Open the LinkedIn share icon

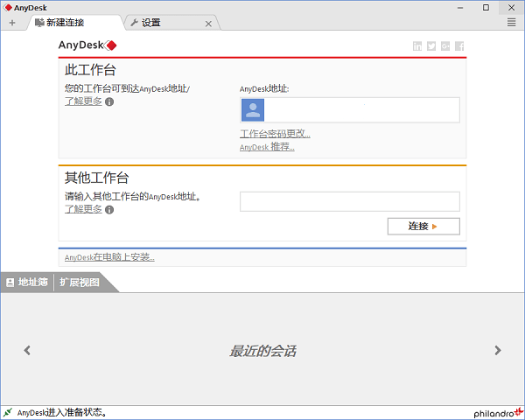point(417,46)
